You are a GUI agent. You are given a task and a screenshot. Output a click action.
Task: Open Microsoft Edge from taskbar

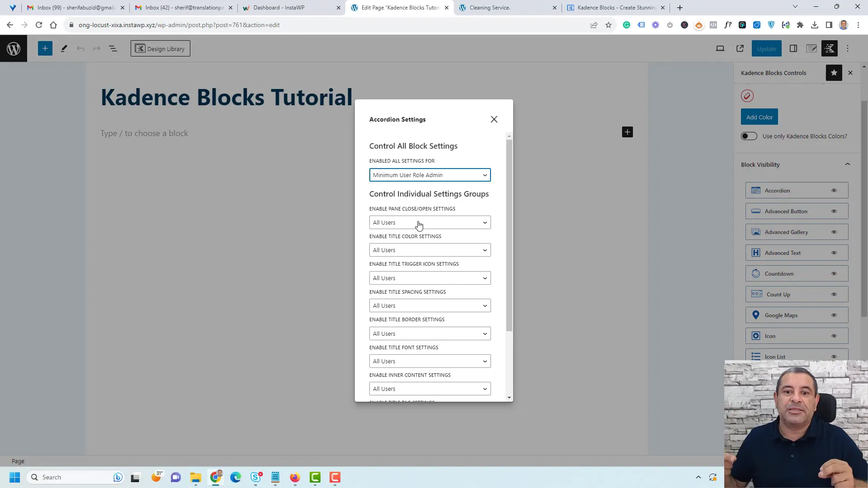(236, 477)
